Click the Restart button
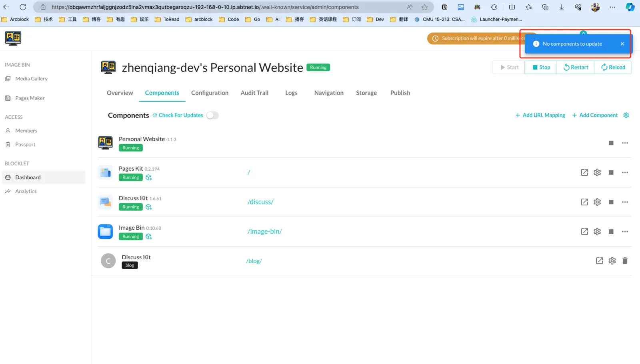The image size is (640, 364). tap(576, 68)
